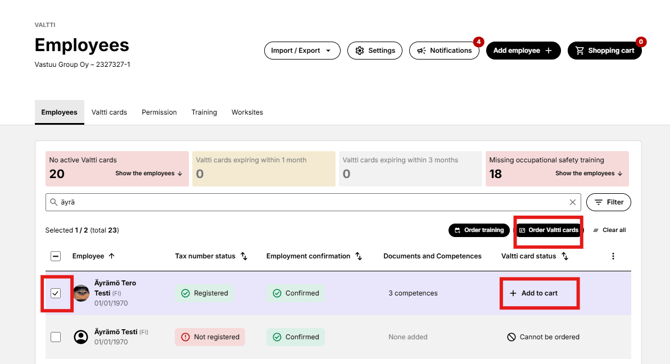Toggle the select-all header checkbox

coord(56,256)
